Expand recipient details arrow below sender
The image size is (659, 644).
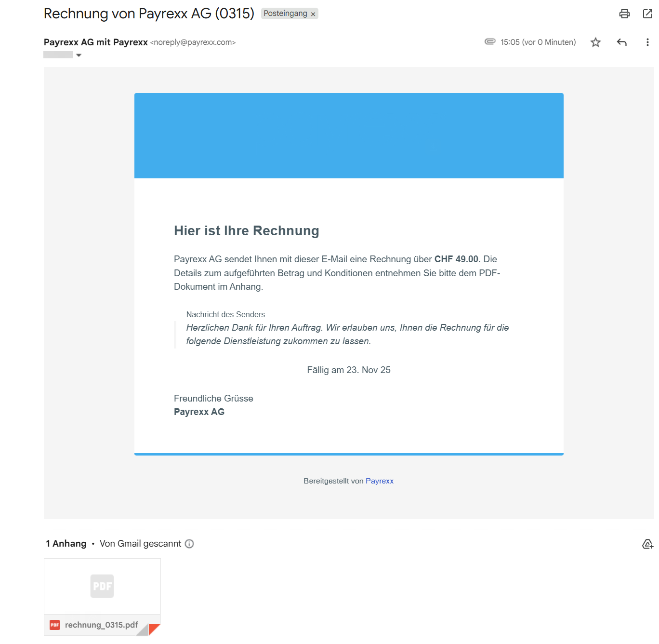[x=79, y=55]
